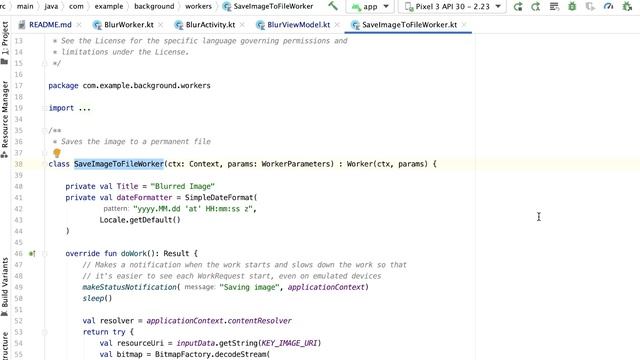The height and width of the screenshot is (360, 640).
Task: Click WorkerParameters in the class constructor
Action: 296,164
